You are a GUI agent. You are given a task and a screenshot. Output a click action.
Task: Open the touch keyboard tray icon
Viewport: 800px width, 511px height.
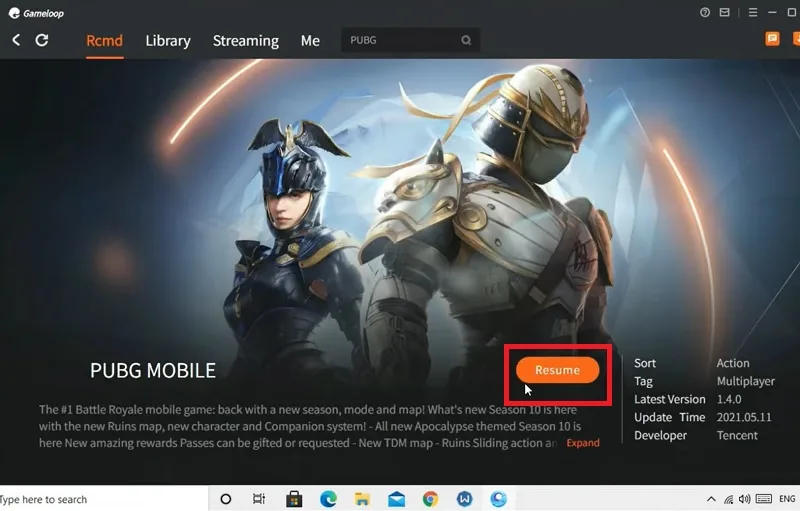click(764, 499)
